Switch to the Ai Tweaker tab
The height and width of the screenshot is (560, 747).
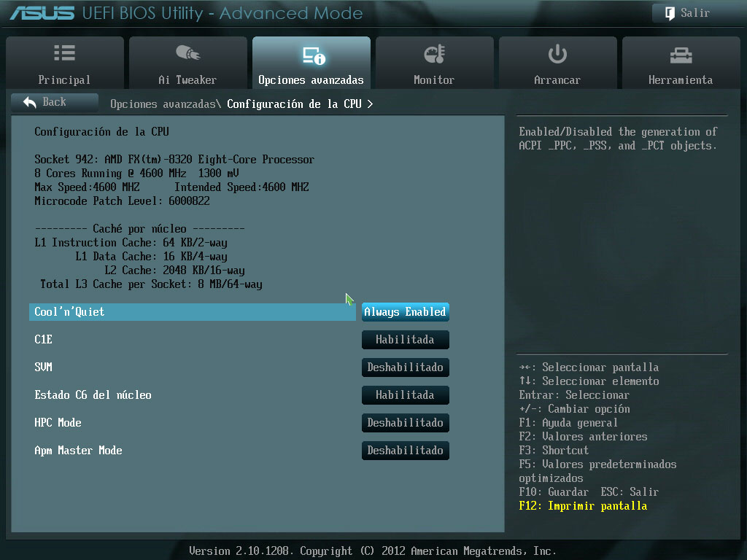[187, 79]
